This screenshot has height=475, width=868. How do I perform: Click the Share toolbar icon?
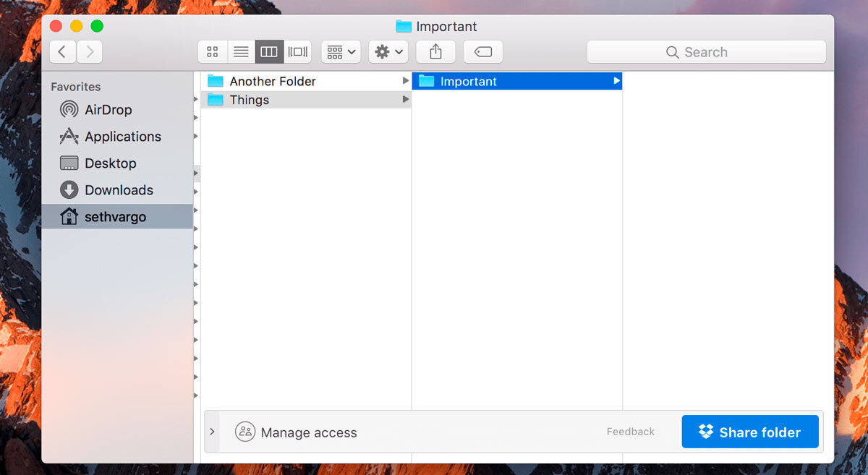(435, 51)
